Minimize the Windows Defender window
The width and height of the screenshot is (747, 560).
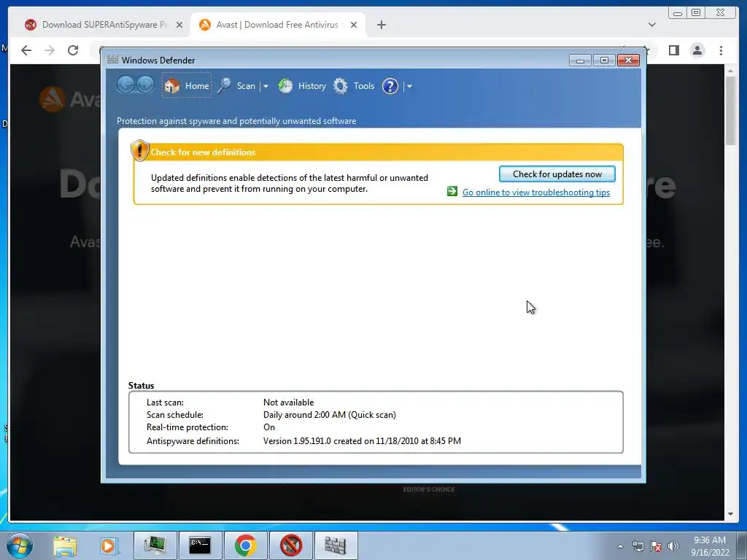pyautogui.click(x=580, y=60)
